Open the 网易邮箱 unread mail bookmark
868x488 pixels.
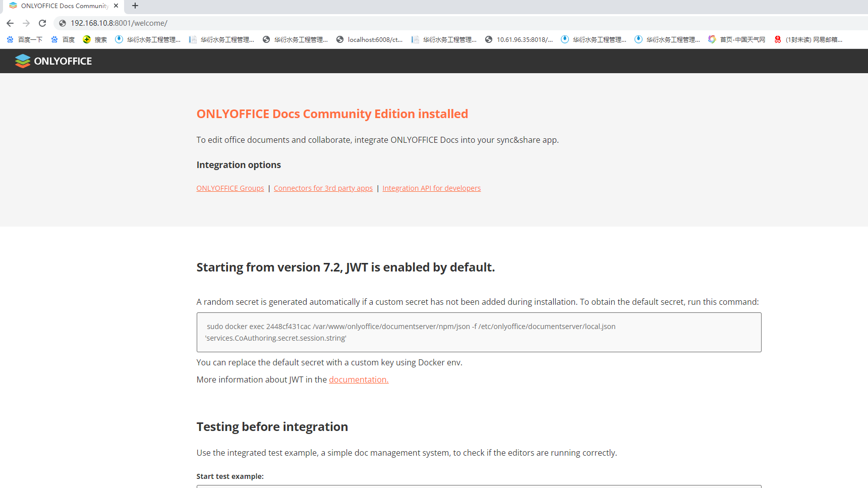click(808, 39)
